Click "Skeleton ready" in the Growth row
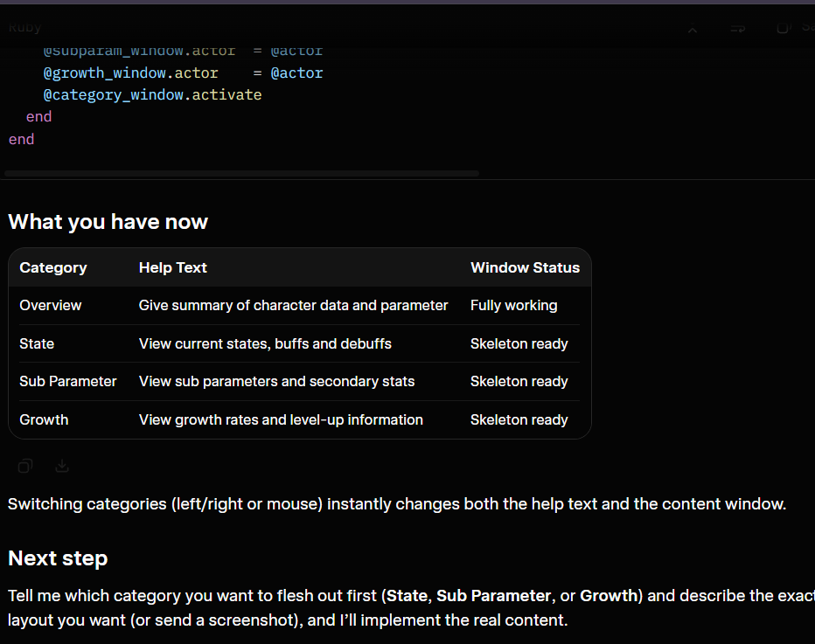815x644 pixels. click(519, 419)
